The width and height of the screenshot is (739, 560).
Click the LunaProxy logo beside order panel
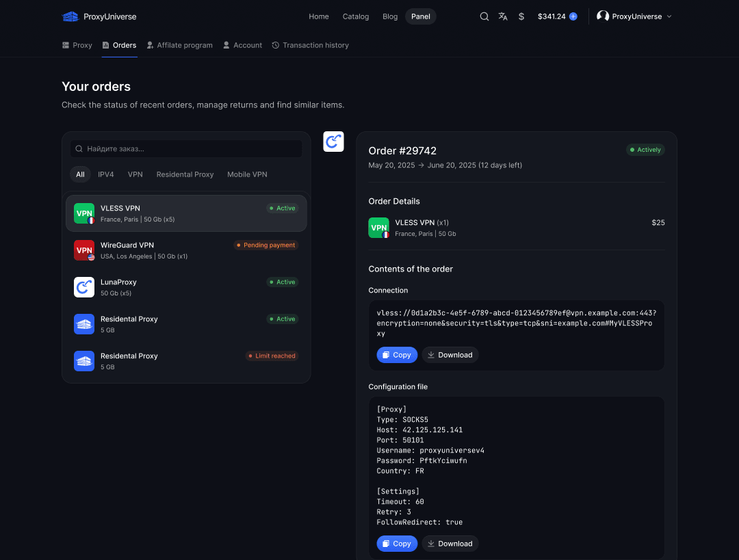(333, 142)
